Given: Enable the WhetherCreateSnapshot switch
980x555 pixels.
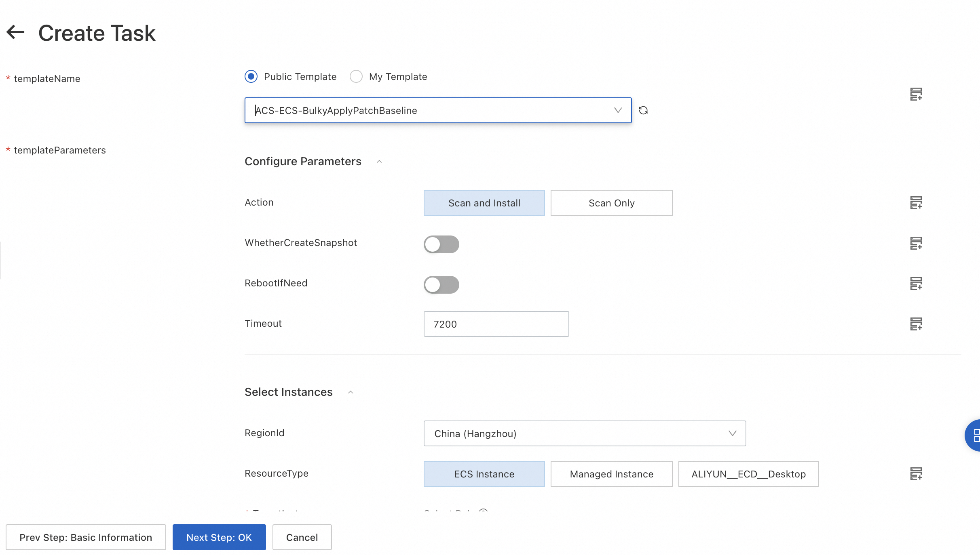Looking at the screenshot, I should click(x=441, y=244).
